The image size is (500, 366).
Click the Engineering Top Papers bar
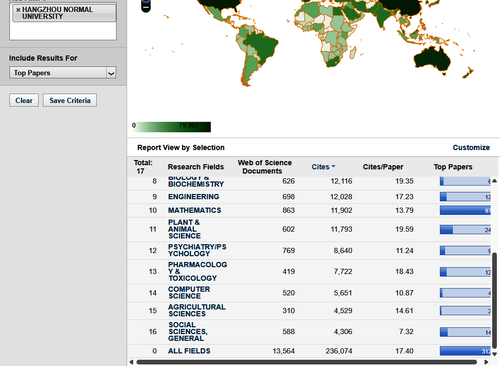point(465,197)
